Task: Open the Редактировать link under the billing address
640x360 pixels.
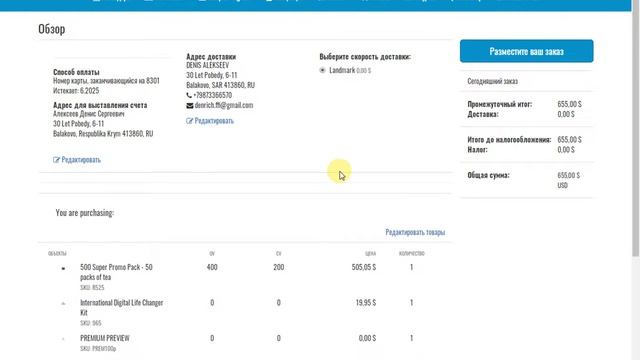Action: click(81, 160)
